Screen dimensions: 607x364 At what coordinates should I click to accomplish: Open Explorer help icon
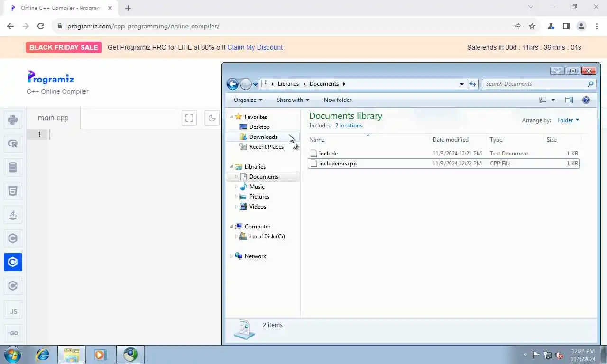586,100
